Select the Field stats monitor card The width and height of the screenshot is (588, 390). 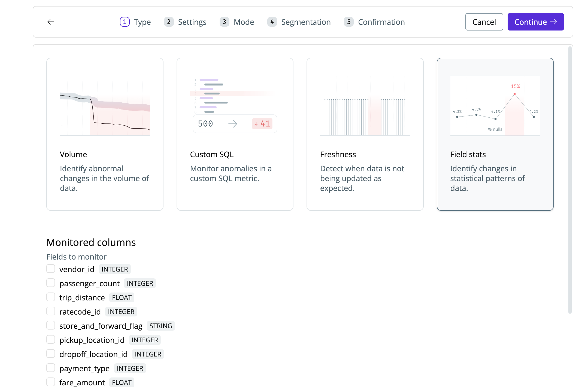[495, 134]
